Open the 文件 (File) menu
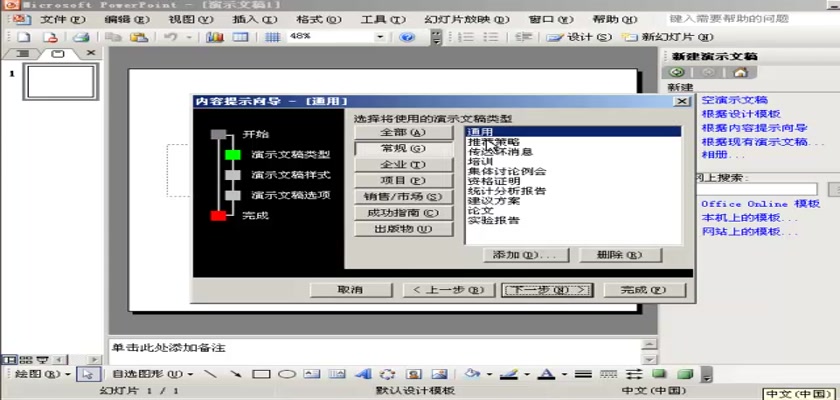 [x=63, y=20]
